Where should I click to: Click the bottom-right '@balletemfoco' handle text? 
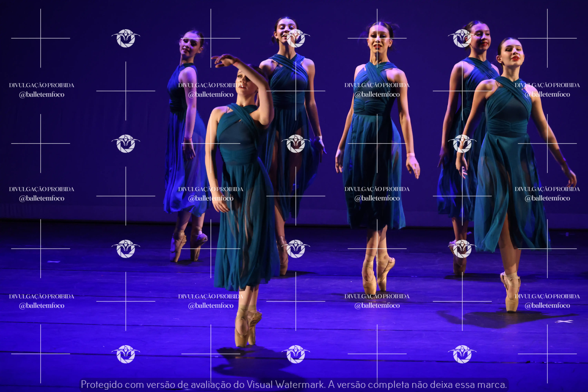click(547, 305)
